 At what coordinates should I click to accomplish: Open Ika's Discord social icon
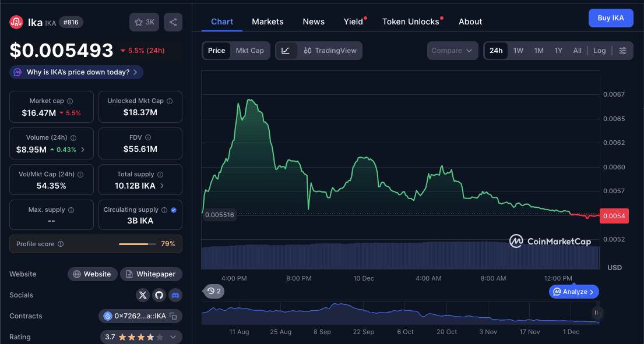point(175,295)
